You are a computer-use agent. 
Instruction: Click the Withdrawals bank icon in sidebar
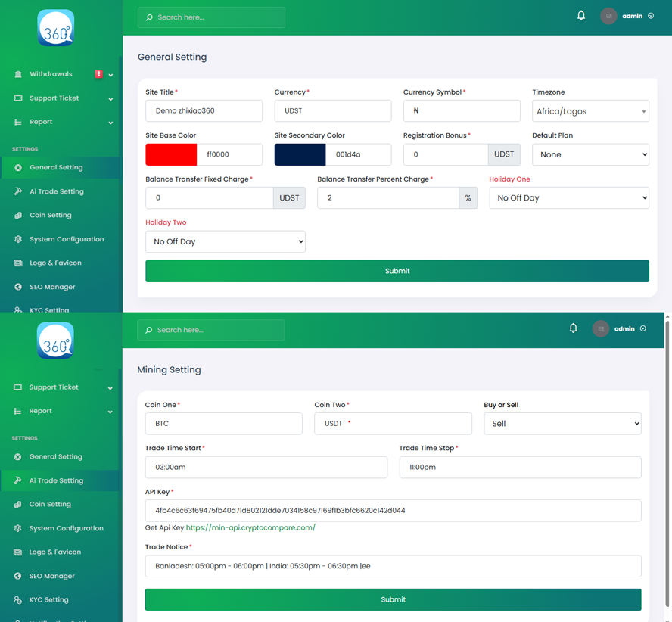click(18, 74)
